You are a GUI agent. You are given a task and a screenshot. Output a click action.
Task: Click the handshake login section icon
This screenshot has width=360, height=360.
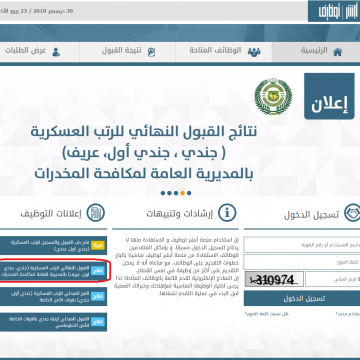pos(352,213)
